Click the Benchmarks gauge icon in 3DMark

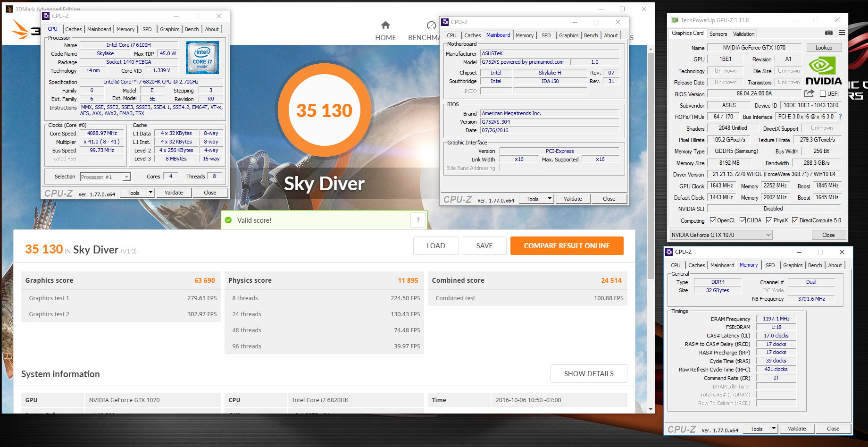pyautogui.click(x=431, y=25)
